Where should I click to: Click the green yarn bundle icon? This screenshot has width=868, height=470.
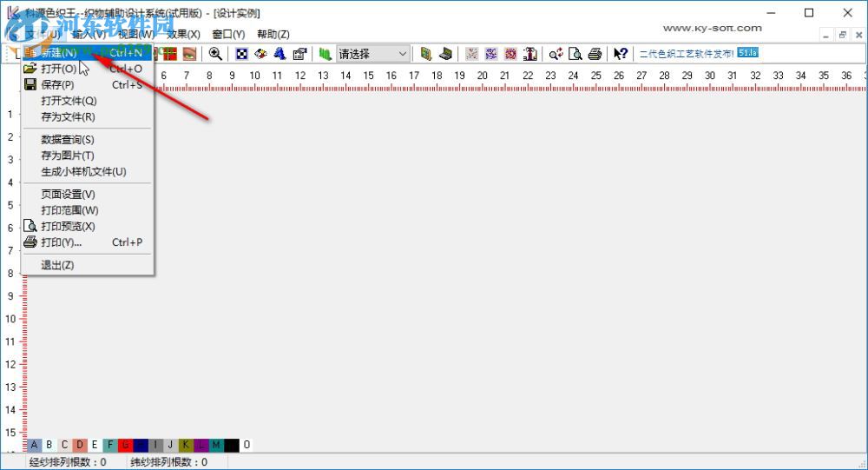pos(325,54)
